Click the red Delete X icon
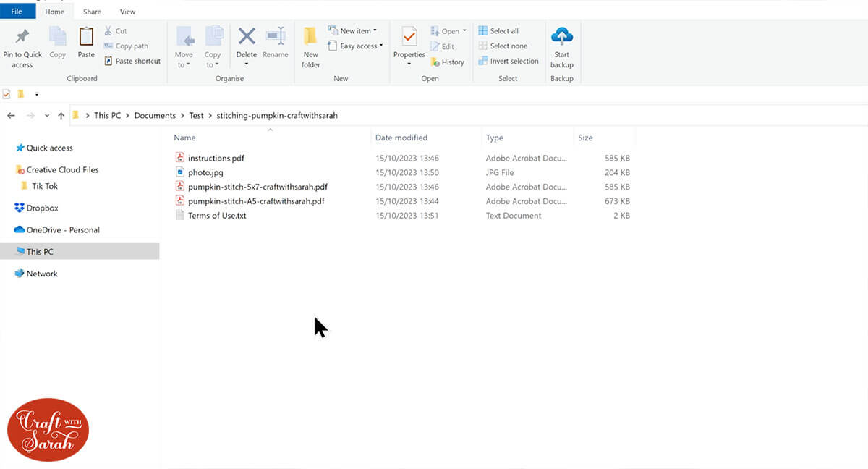This screenshot has height=469, width=868. pos(247,37)
